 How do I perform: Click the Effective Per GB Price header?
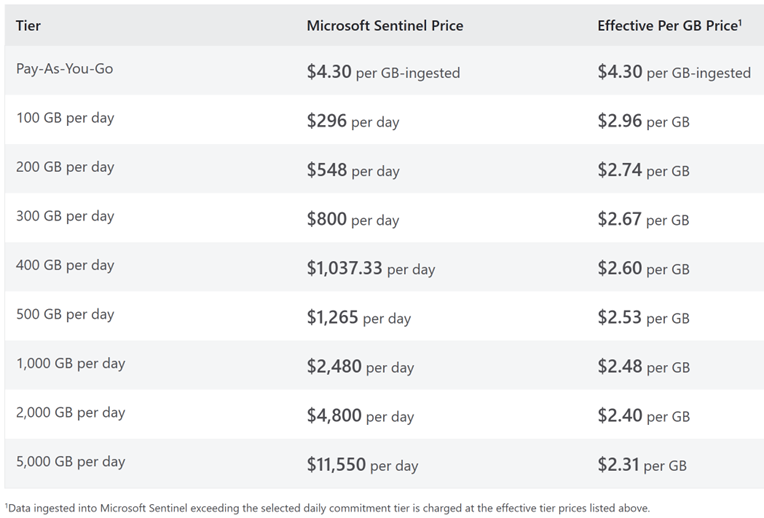(668, 25)
